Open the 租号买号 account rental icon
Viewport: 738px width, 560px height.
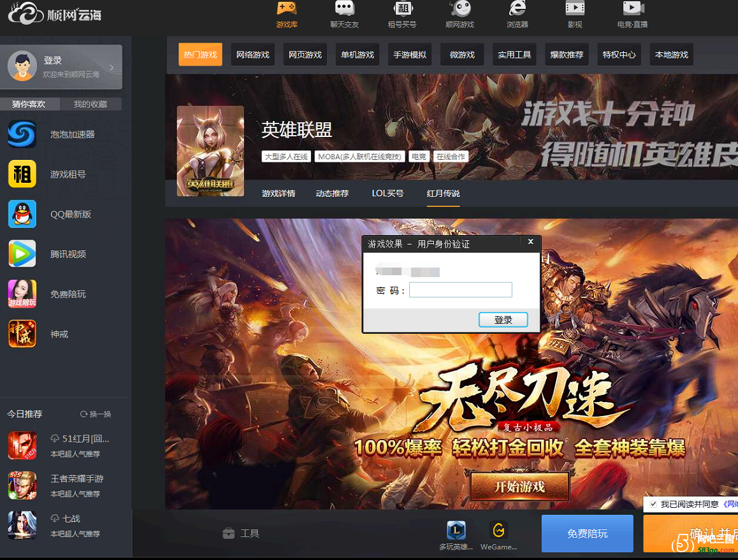[x=402, y=8]
